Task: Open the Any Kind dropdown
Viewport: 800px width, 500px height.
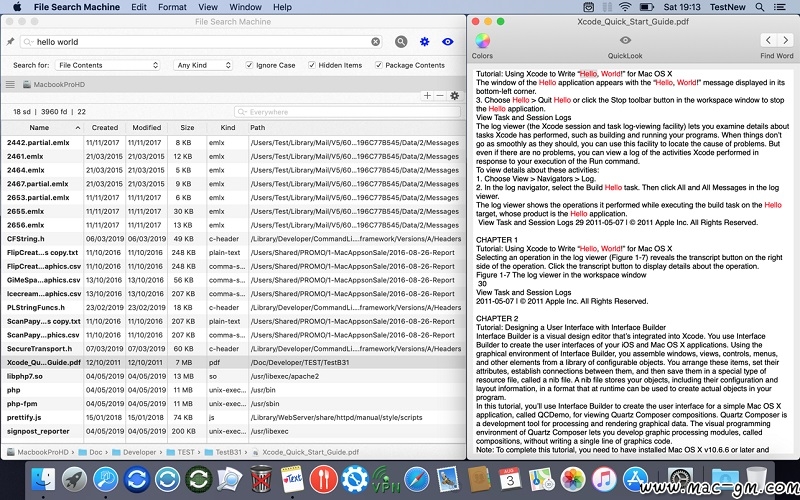Action: [x=203, y=65]
